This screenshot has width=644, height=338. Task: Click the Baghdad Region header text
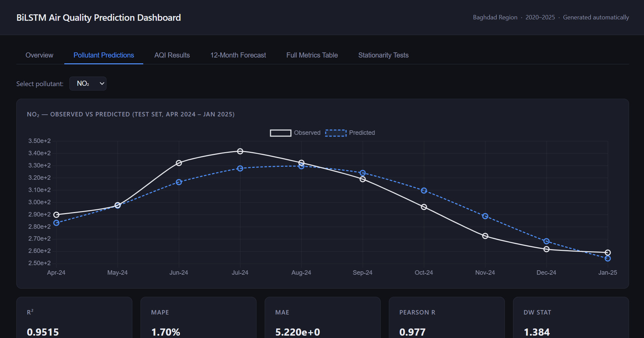pyautogui.click(x=495, y=17)
